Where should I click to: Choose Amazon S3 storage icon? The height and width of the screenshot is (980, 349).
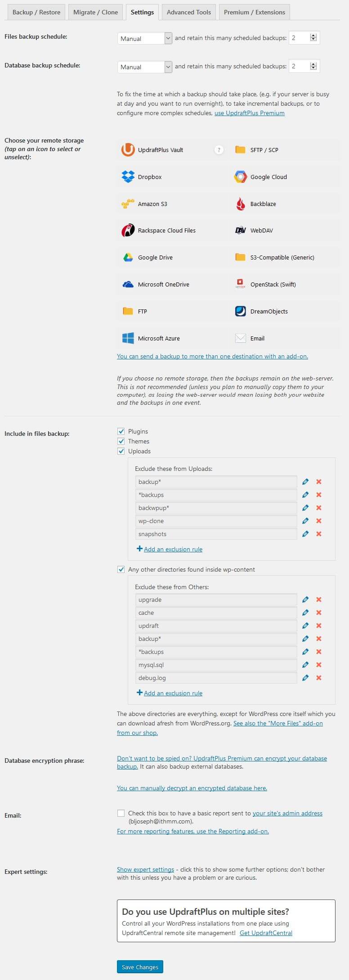pos(128,204)
